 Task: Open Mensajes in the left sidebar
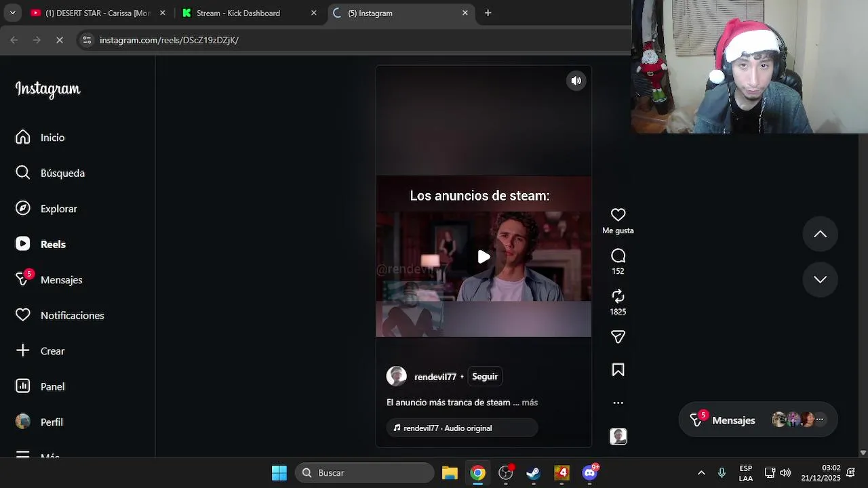point(49,279)
